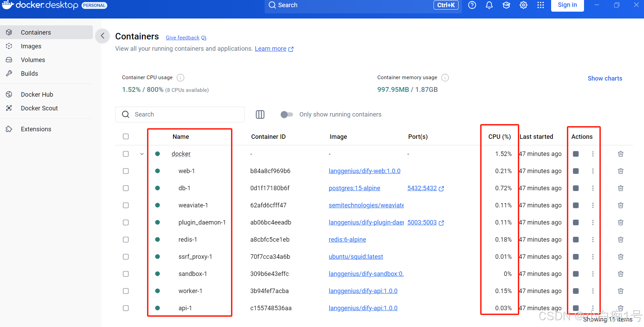This screenshot has height=327, width=644.
Task: Open the Learn more link
Action: click(x=274, y=49)
